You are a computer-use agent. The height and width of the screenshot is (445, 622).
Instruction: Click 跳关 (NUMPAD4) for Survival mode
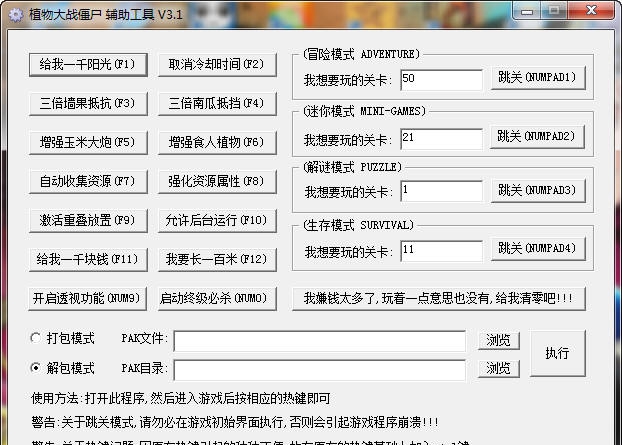coord(538,249)
